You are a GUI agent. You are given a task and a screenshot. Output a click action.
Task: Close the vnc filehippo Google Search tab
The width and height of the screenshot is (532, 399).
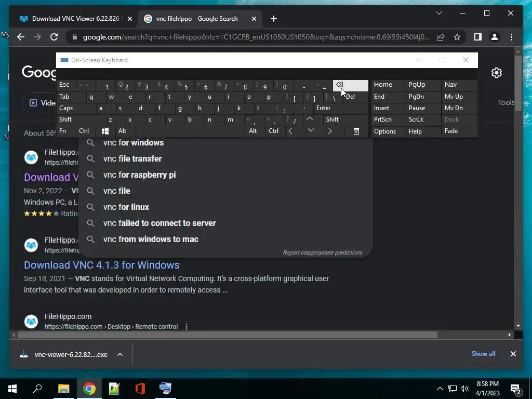click(x=254, y=19)
